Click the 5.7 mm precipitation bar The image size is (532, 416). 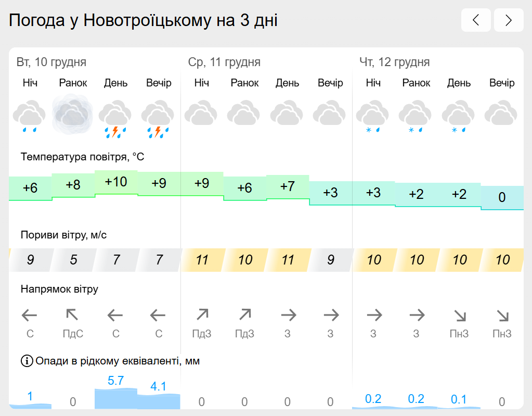(x=115, y=398)
